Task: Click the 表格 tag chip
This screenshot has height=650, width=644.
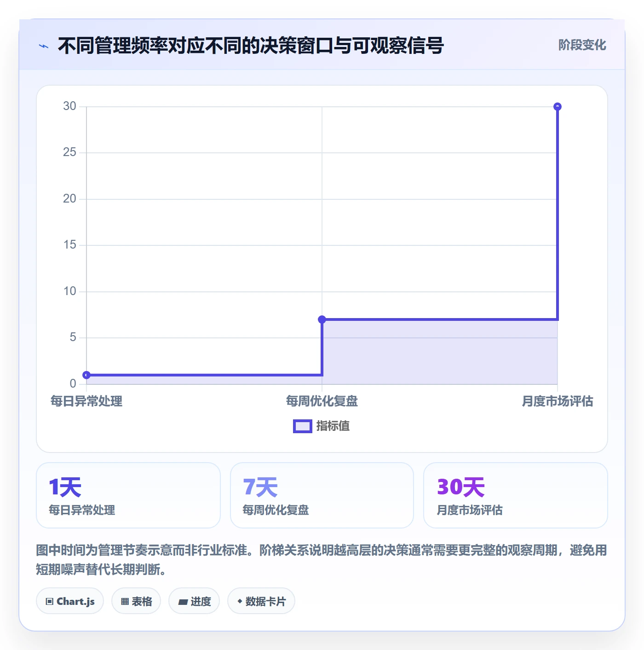Action: point(136,601)
